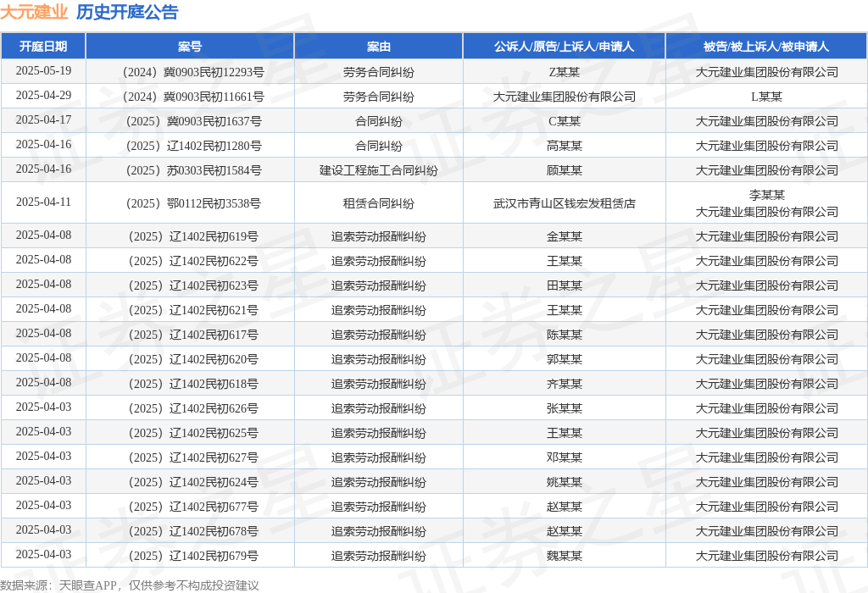868x593 pixels.
Task: Select the 案号 column header
Action: click(190, 47)
